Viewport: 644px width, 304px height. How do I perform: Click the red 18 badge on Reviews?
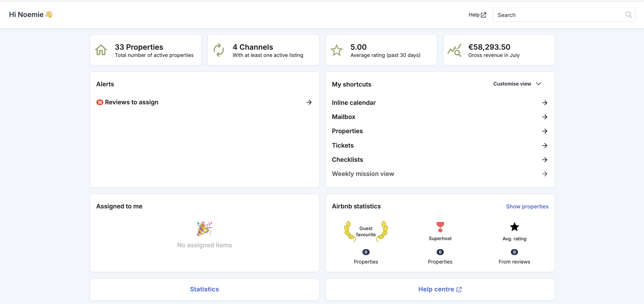coord(100,102)
